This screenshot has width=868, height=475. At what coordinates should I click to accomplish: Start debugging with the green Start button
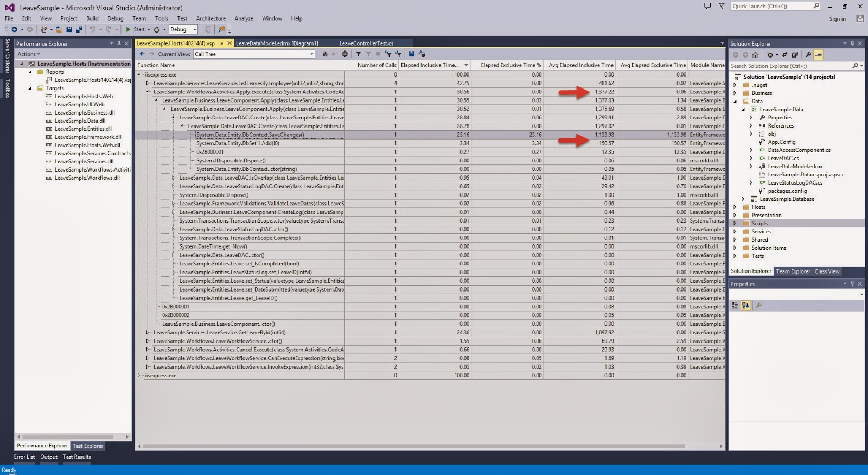(x=135, y=29)
